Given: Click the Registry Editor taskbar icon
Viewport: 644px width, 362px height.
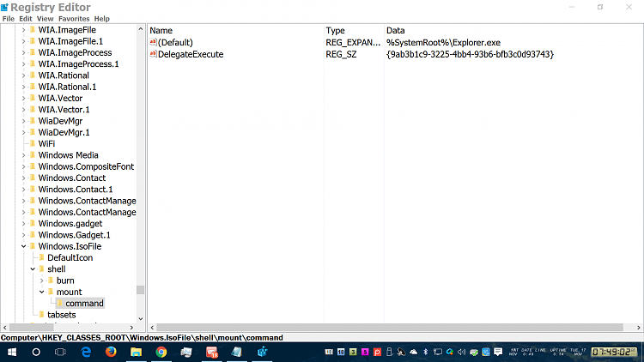Looking at the screenshot, I should click(x=262, y=353).
